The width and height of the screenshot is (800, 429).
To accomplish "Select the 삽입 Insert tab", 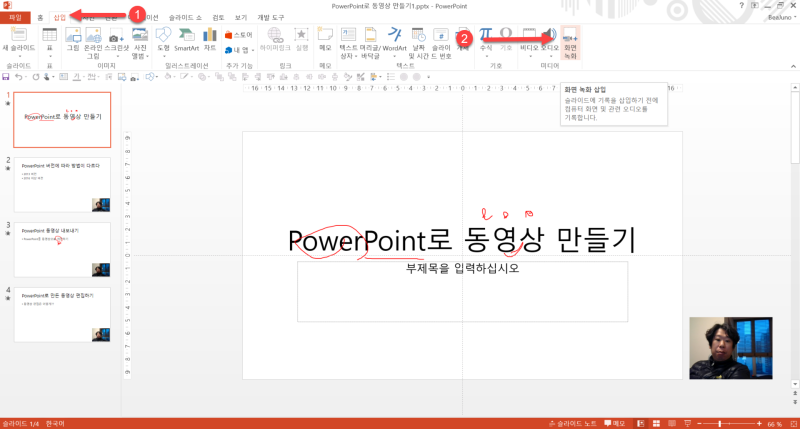I will coord(60,17).
